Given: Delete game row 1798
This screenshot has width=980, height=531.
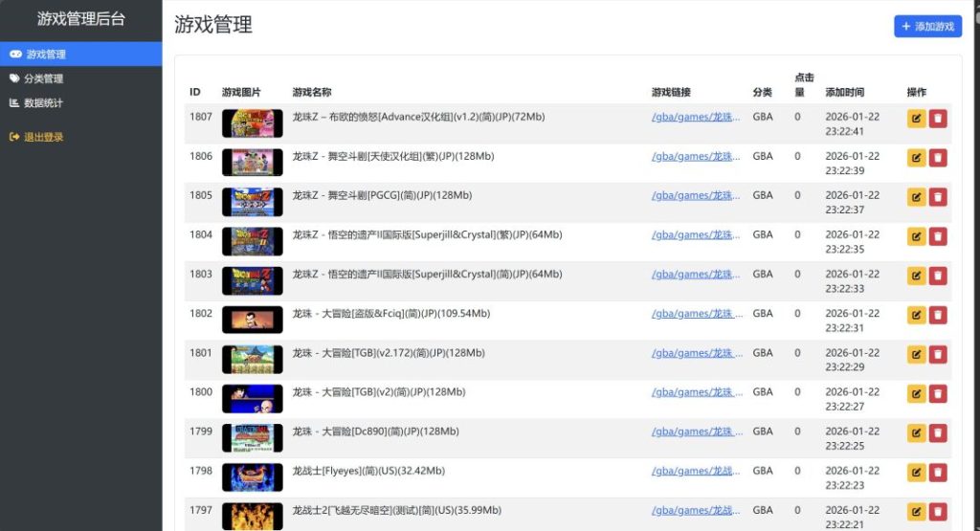Looking at the screenshot, I should [x=938, y=473].
